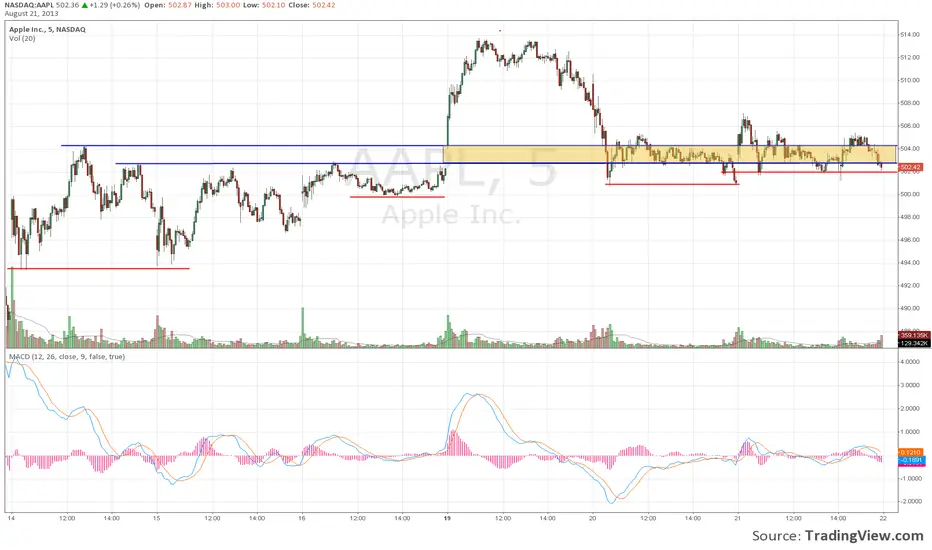
Task: Click the date August 21, 2013
Action: click(x=32, y=14)
